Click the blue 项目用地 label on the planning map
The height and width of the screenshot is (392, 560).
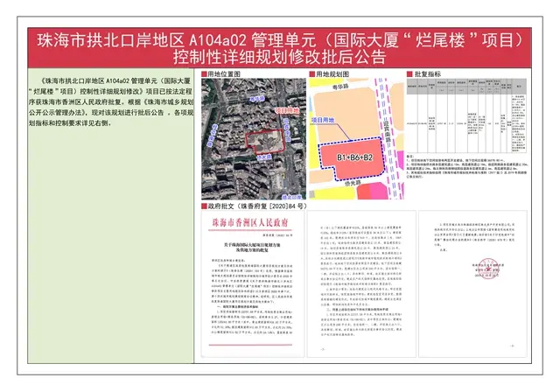tap(323, 120)
